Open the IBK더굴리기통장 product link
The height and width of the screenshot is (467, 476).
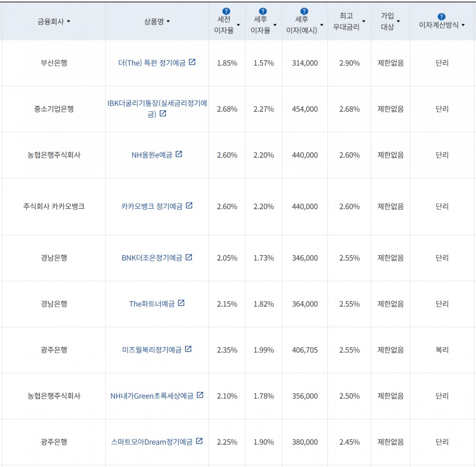tap(157, 108)
